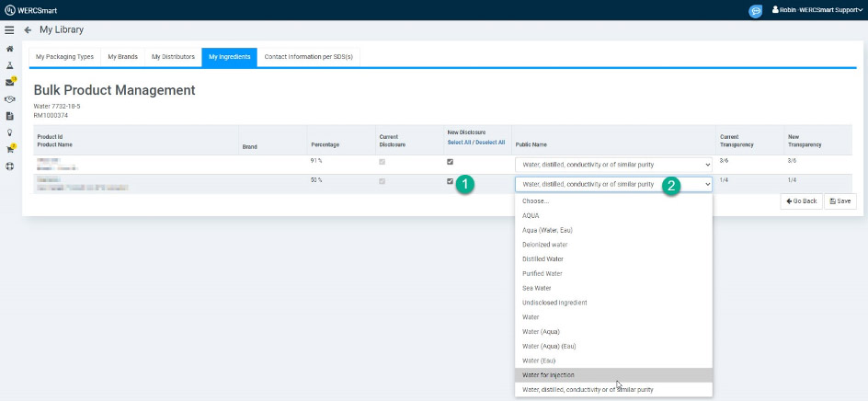Click the UL WERCSmart logo
The width and height of the screenshot is (868, 401).
pyautogui.click(x=30, y=10)
